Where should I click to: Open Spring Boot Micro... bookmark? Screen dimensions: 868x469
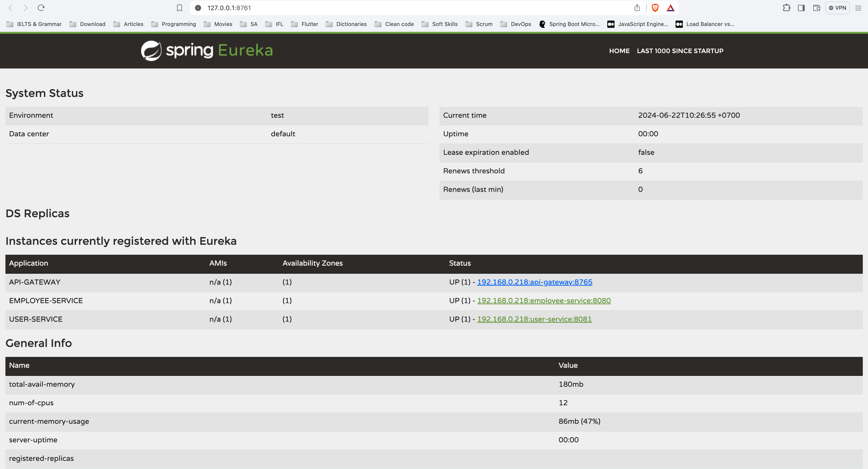coord(570,24)
